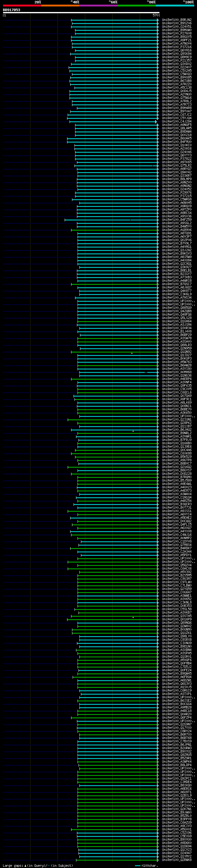Open hit UniRef100_B9RJN2

pyautogui.click(x=177, y=20)
